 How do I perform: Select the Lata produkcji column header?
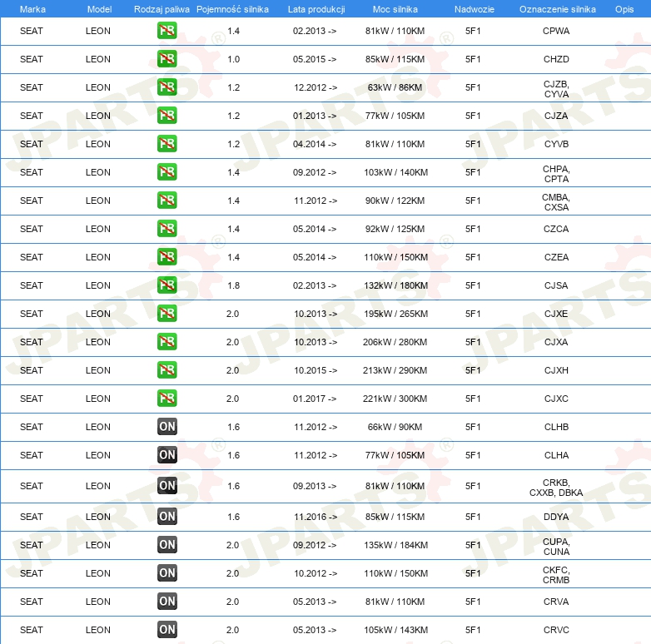[x=316, y=9]
